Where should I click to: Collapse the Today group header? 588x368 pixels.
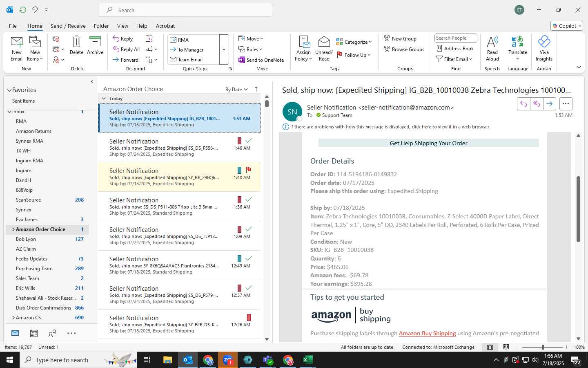104,99
